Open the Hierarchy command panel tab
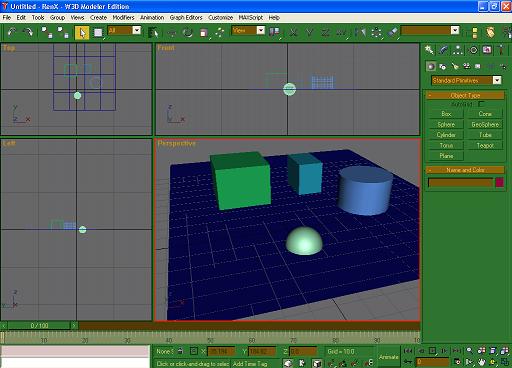512x368 pixels. (x=458, y=50)
